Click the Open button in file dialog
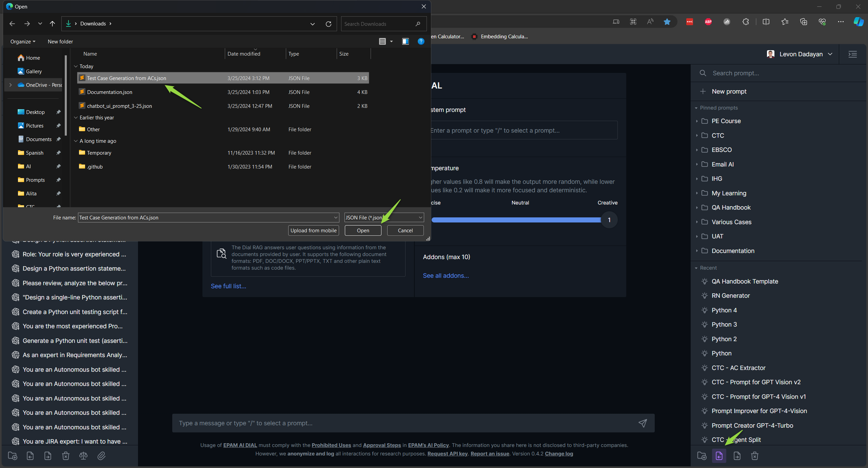The height and width of the screenshot is (468, 868). point(363,230)
